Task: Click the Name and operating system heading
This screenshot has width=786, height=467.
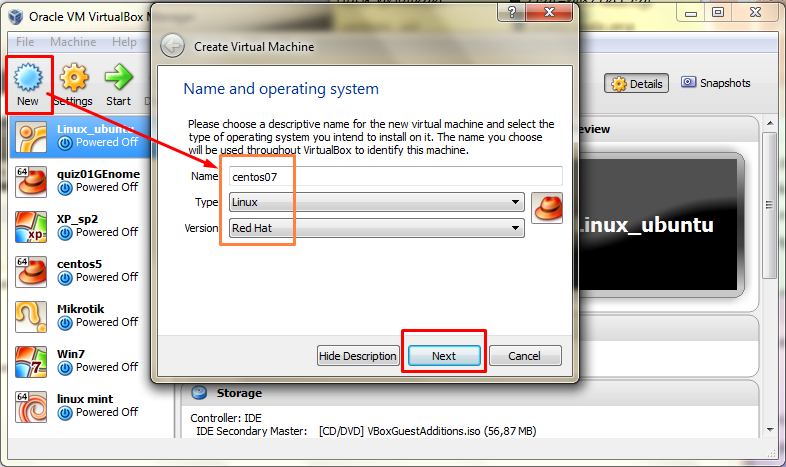Action: point(281,89)
